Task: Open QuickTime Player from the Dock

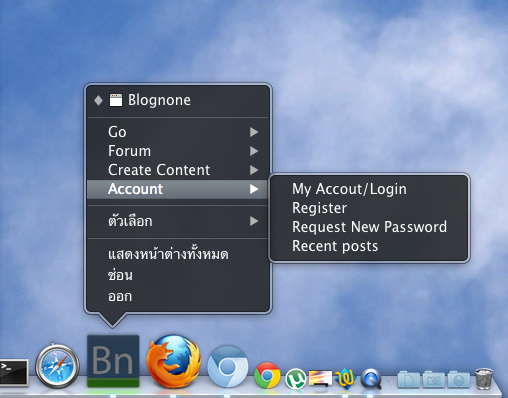Action: click(370, 379)
